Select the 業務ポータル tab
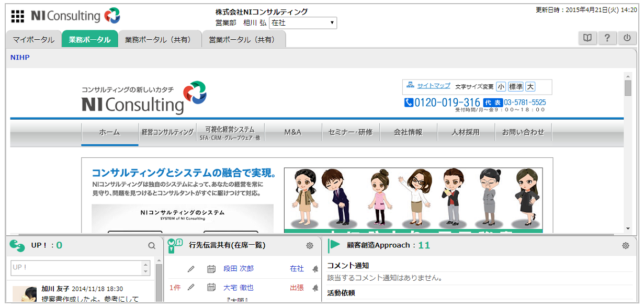This screenshot has width=644, height=308. tap(89, 40)
